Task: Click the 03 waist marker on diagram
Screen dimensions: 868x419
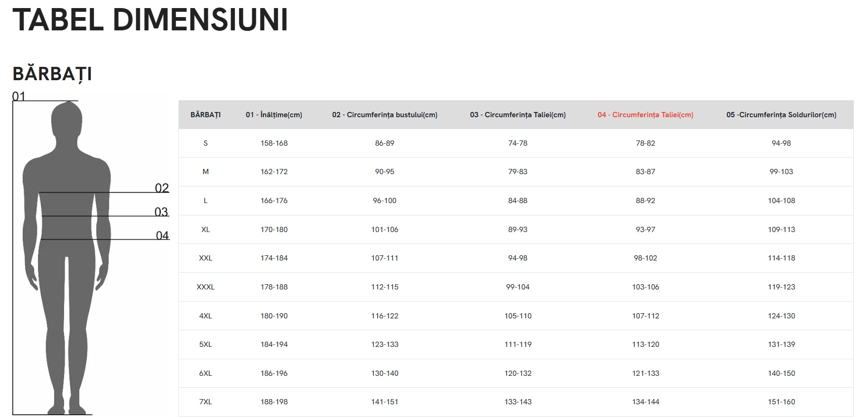Action: click(x=161, y=212)
